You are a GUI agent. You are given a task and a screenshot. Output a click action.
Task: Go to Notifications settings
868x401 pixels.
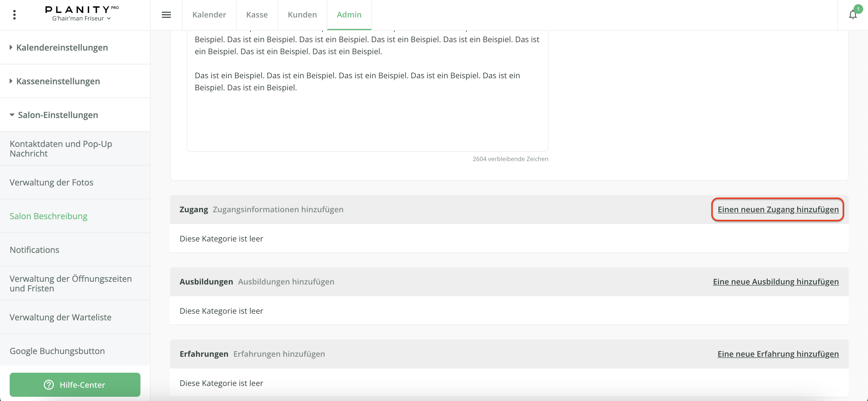(34, 250)
